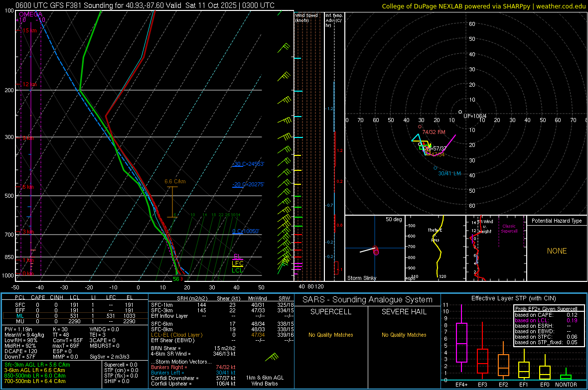This screenshot has height=390, width=588.
Task: Click the Effective Layer STP (with CIN) title
Action: (x=513, y=298)
